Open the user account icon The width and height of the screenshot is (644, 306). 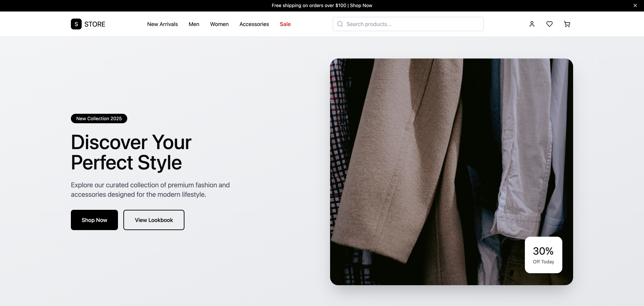point(532,24)
